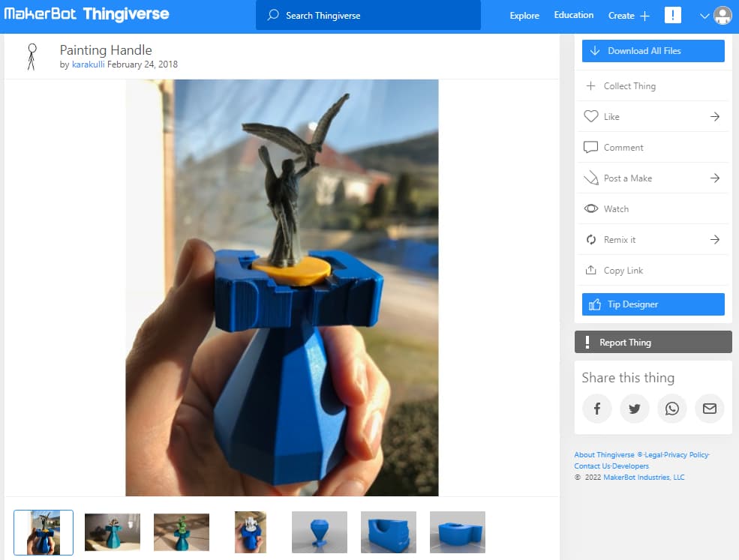The height and width of the screenshot is (560, 739).
Task: Click the Like heart icon
Action: (x=590, y=116)
